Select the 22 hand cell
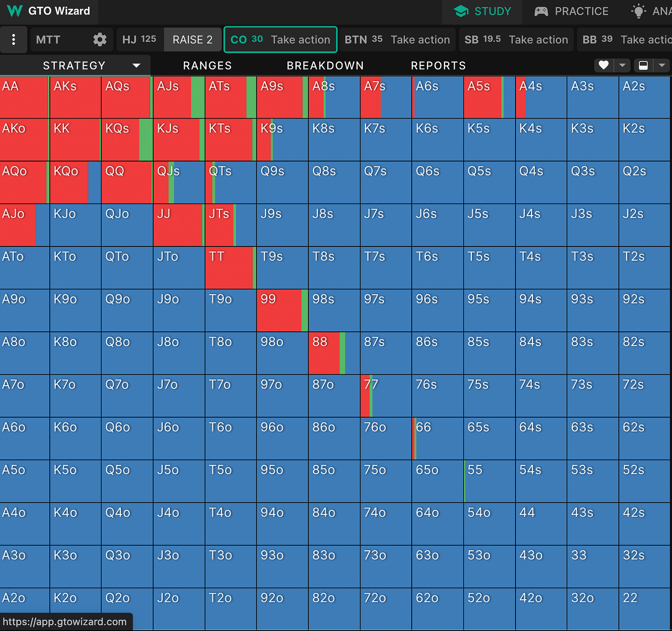This screenshot has height=631, width=672. tap(645, 609)
